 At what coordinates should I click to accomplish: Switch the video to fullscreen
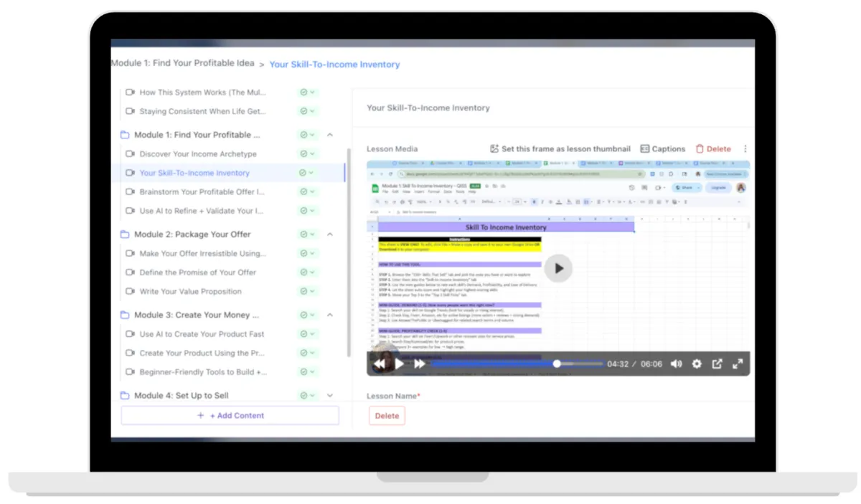point(738,364)
